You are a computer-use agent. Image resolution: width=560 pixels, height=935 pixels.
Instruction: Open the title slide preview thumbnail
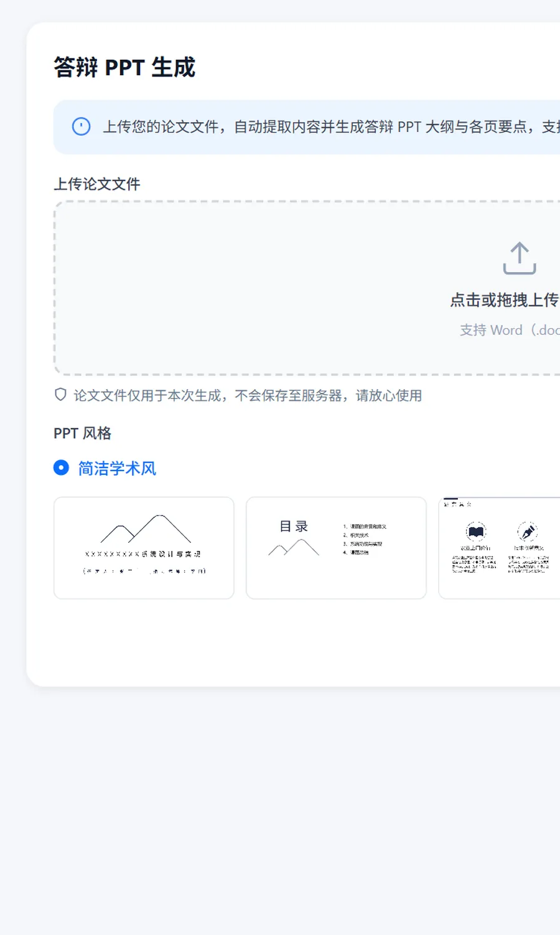tap(144, 548)
